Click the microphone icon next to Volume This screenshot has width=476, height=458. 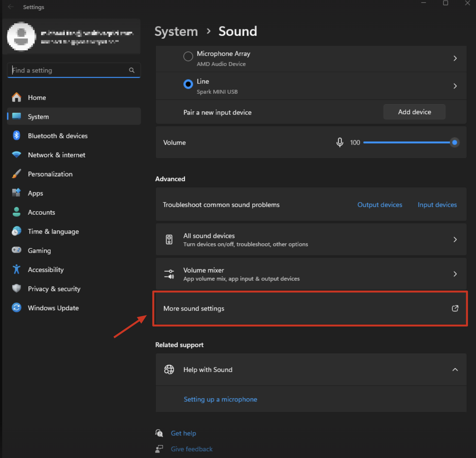pos(340,142)
